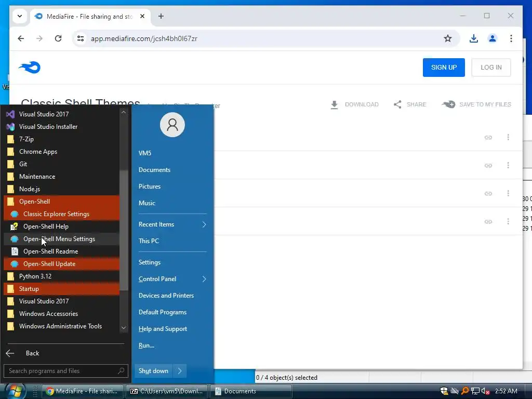
Task: Click the volume muted tray icon
Action: [486, 391]
